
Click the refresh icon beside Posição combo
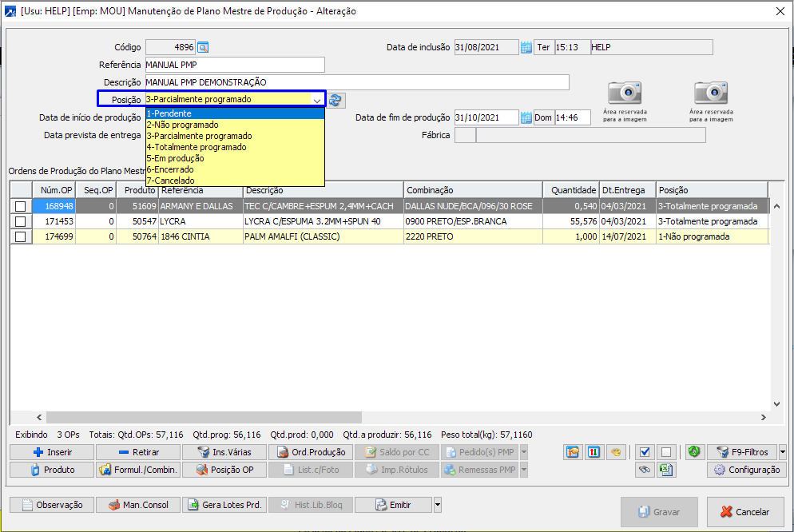pos(335,100)
